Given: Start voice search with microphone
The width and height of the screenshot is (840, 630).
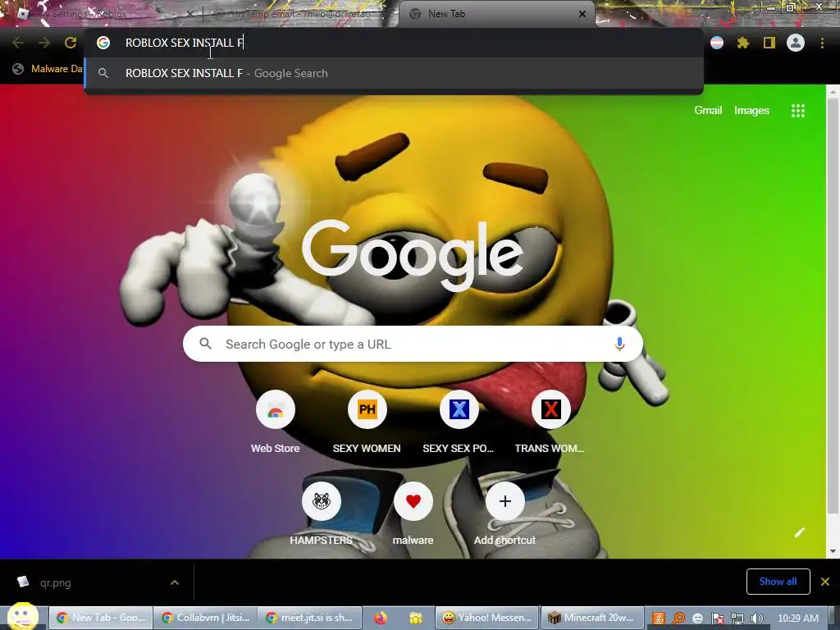Looking at the screenshot, I should [619, 344].
